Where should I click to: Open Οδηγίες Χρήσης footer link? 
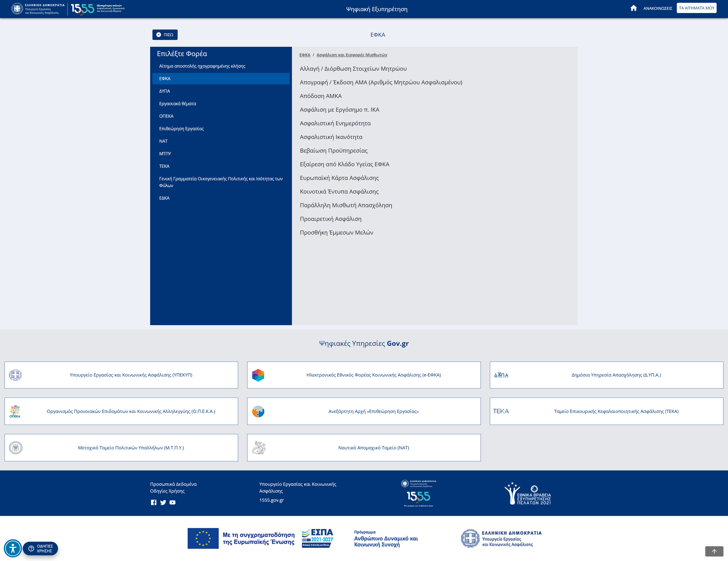click(167, 491)
